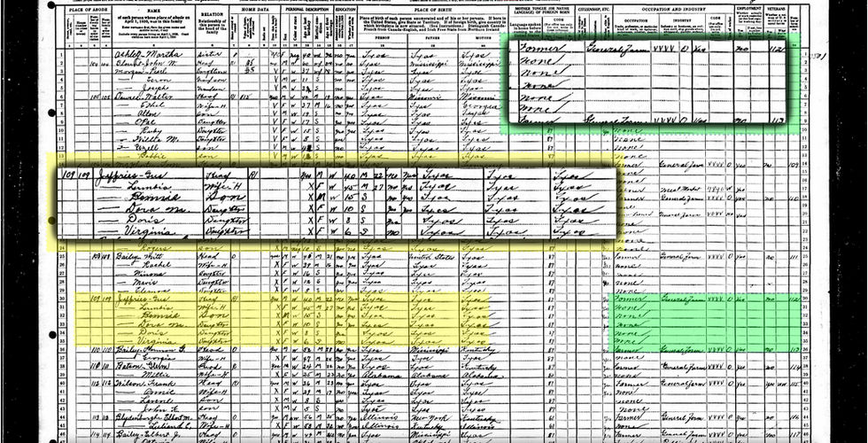Click the name Ruby on line 10
Viewport: 868px width, 443px height.
coord(150,131)
